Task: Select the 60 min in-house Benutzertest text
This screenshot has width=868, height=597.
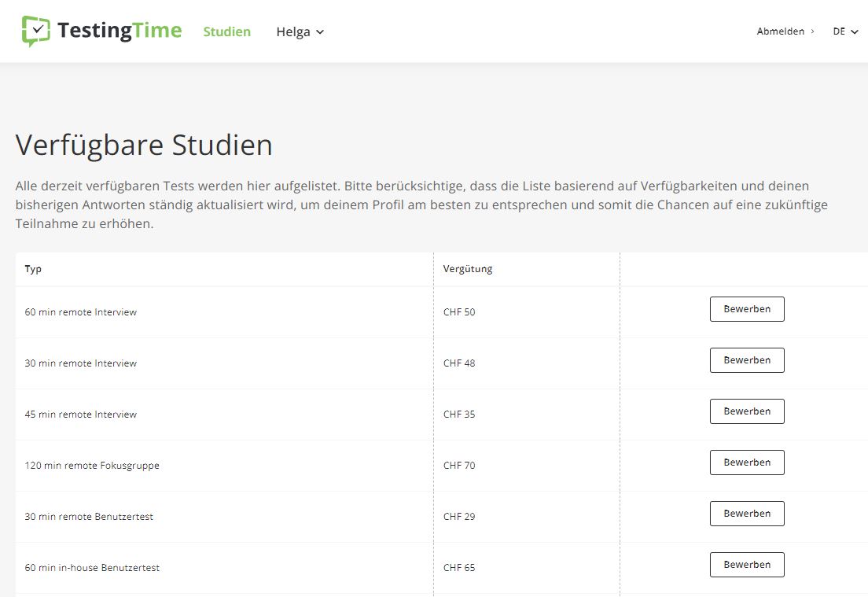Action: [92, 568]
